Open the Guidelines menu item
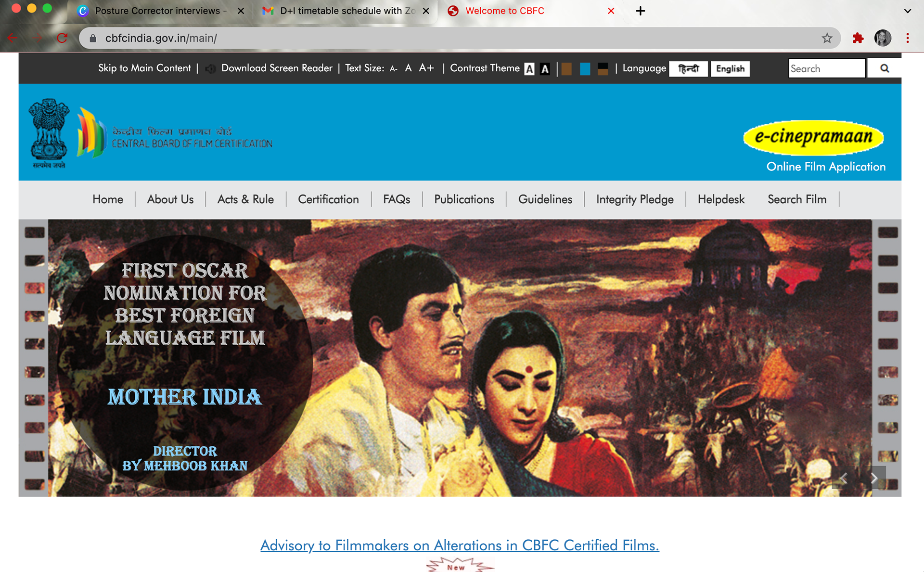Screen dimensions: 924x572 [x=545, y=199]
